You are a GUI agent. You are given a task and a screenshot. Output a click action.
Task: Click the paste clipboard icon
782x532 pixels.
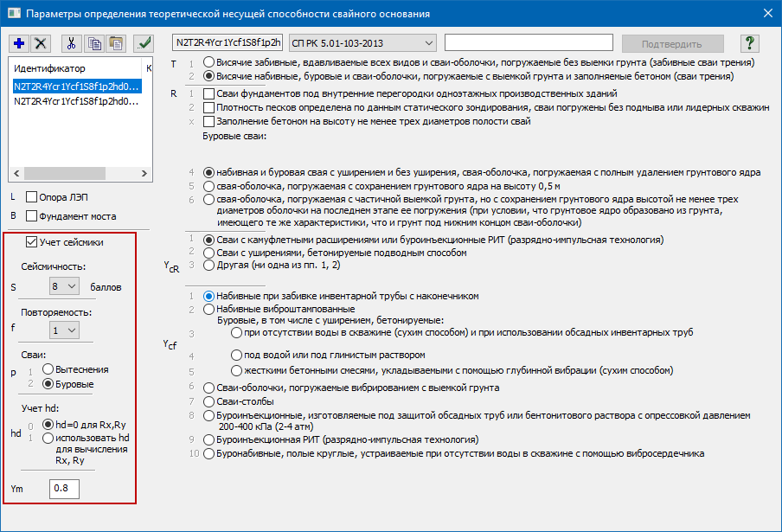115,42
